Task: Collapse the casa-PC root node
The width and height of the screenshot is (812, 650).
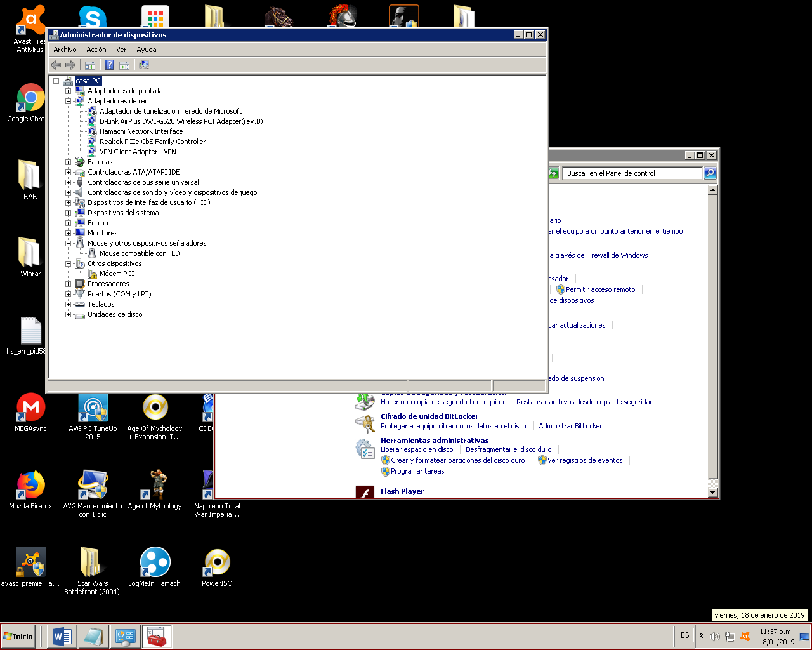Action: click(56, 81)
